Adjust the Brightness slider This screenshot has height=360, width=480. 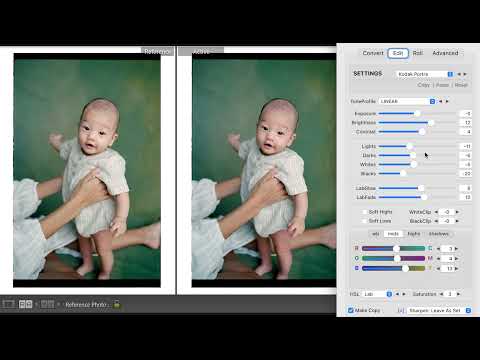coord(417,123)
